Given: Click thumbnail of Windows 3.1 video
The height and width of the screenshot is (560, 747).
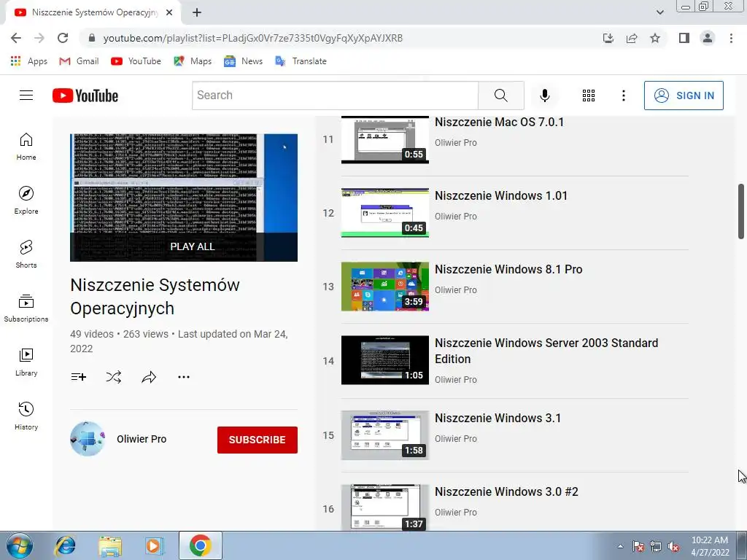Looking at the screenshot, I should (385, 435).
